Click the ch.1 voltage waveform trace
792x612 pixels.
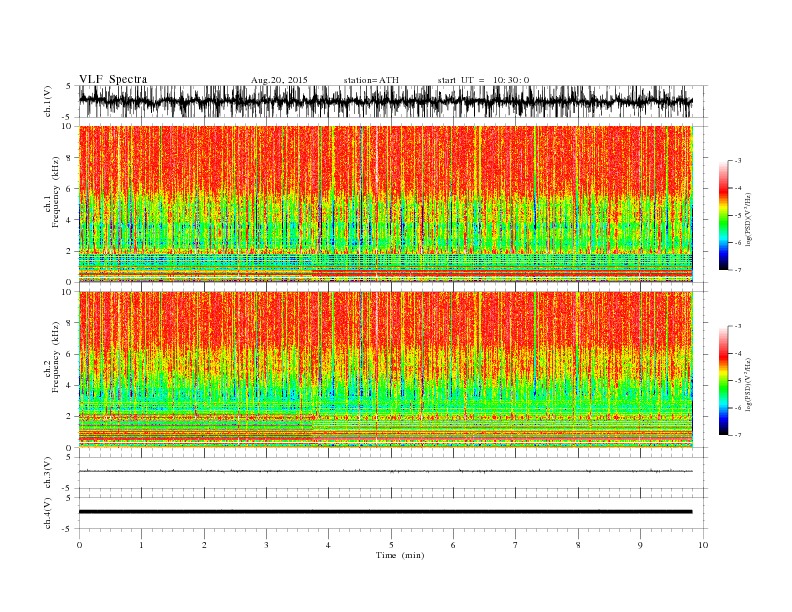385,101
